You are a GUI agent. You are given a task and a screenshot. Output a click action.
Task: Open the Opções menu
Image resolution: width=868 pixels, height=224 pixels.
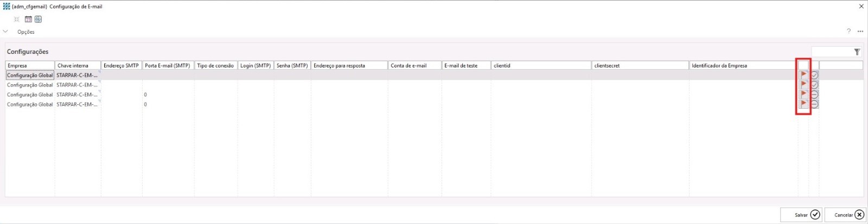25,32
